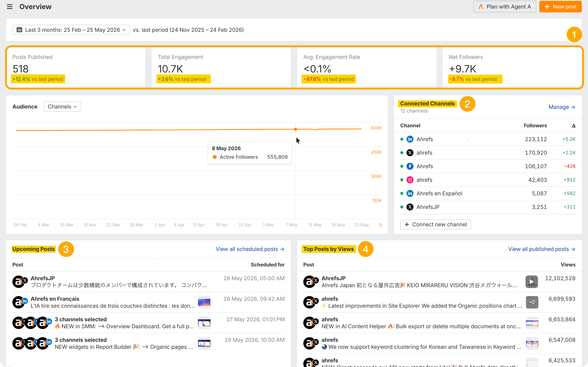Open the Posts Published metric card
Viewport: 588px width, 367px height.
(76, 67)
